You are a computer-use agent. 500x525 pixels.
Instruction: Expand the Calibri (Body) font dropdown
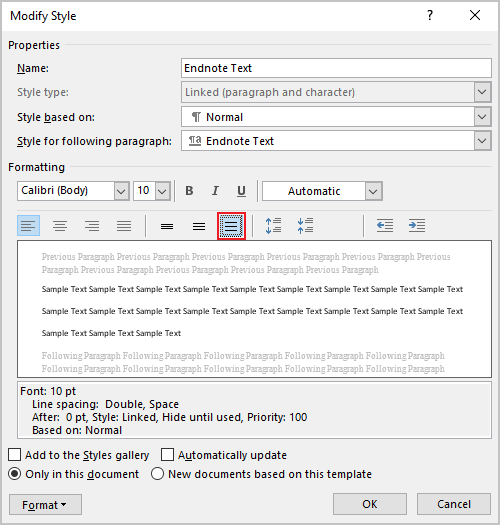tap(121, 191)
